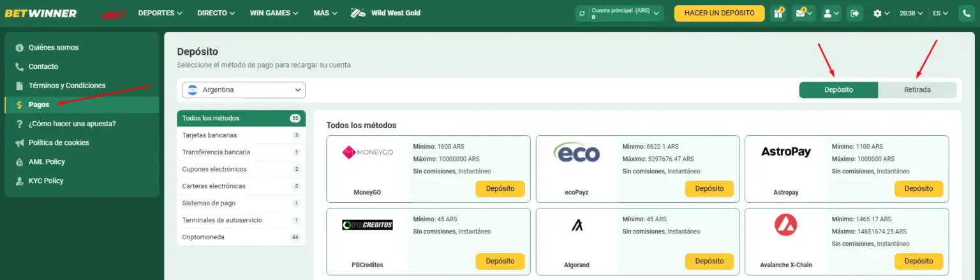Screen dimensions: 980x280
Task: Expand the Deportes menu
Action: 160,13
